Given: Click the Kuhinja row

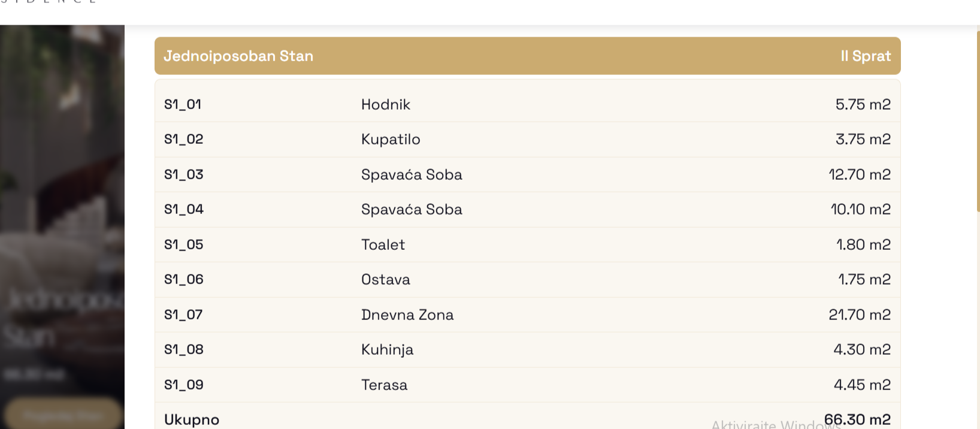Looking at the screenshot, I should tap(527, 349).
